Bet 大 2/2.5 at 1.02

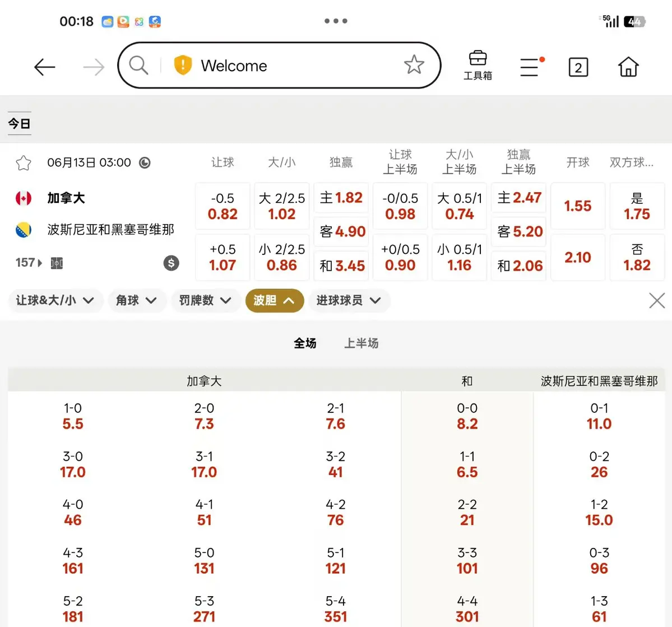281,206
